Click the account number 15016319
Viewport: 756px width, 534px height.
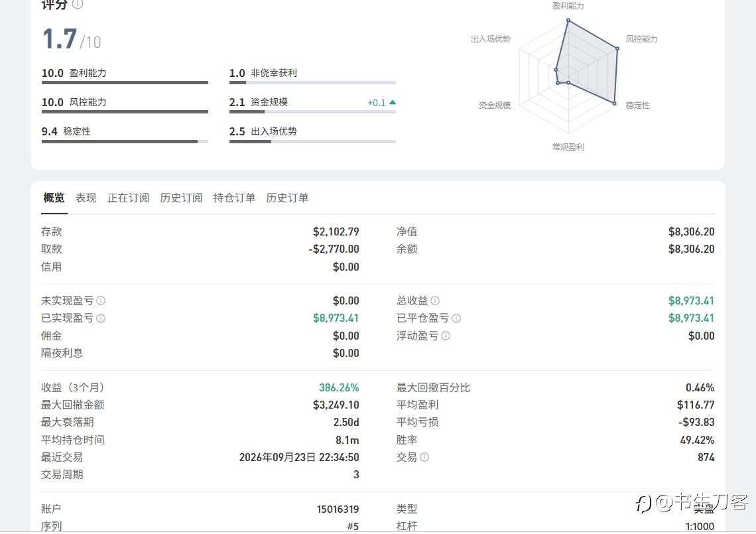(338, 509)
